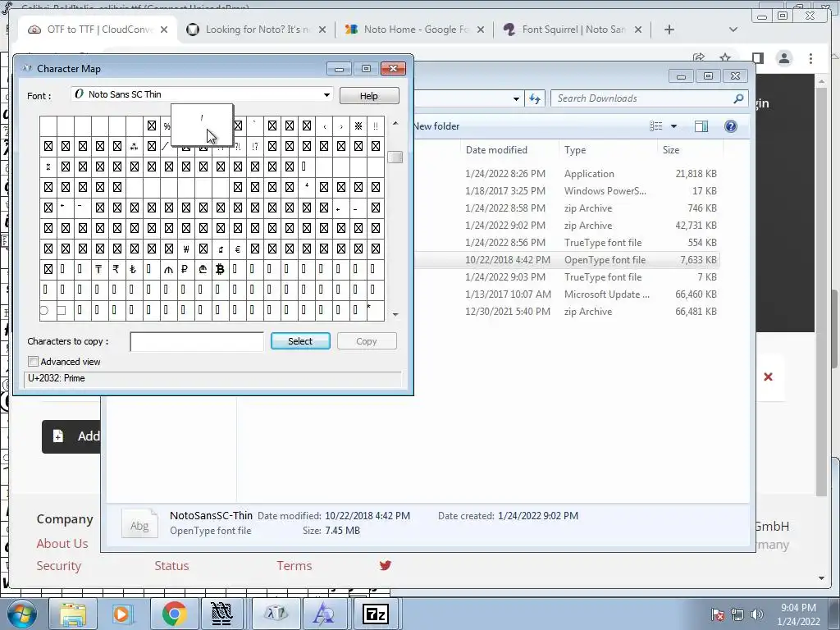
Task: Select the 21,818 KB Application row
Action: (568, 174)
